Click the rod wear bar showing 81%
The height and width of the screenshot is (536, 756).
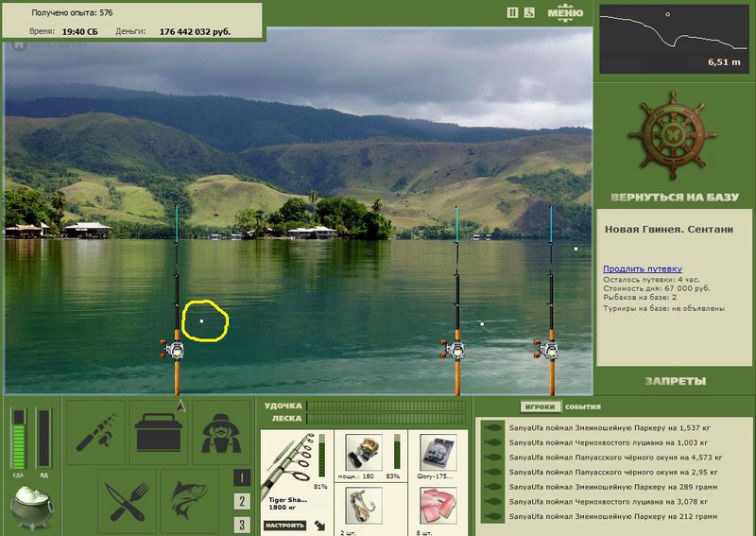(x=322, y=456)
